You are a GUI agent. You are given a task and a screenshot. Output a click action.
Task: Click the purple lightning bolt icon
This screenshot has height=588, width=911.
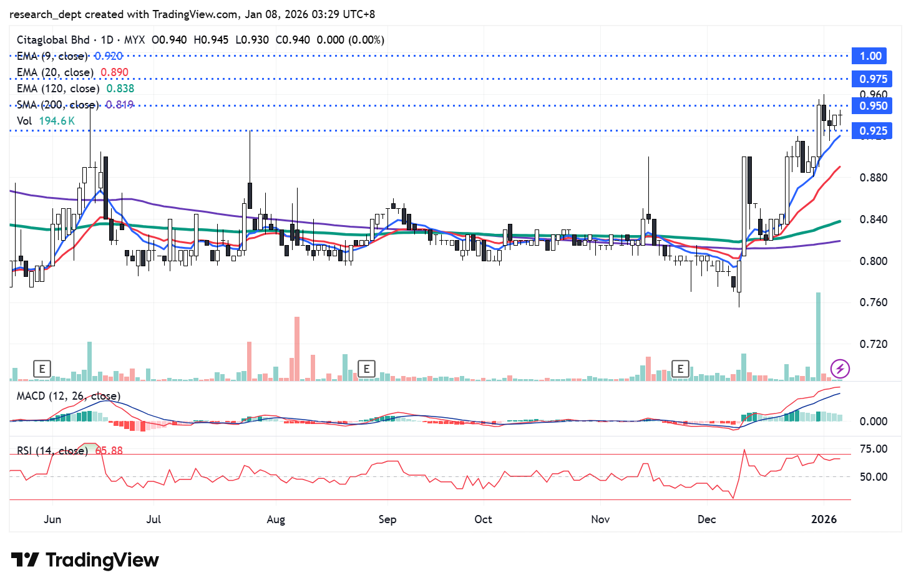840,369
